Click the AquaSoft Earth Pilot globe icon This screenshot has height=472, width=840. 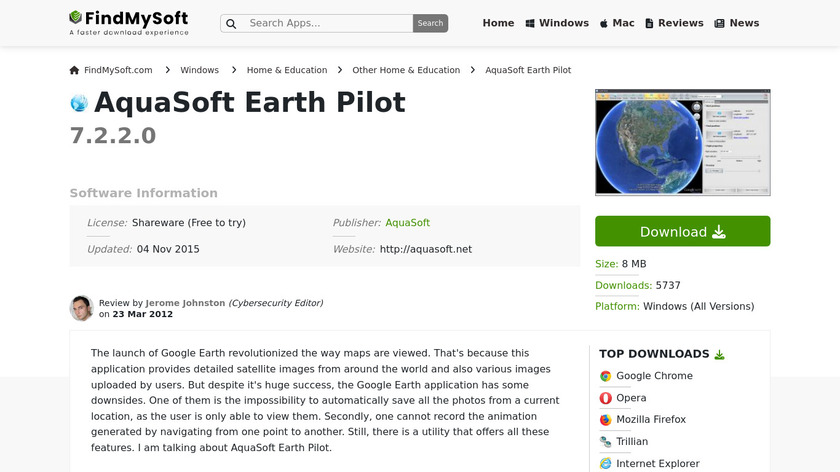tap(79, 103)
